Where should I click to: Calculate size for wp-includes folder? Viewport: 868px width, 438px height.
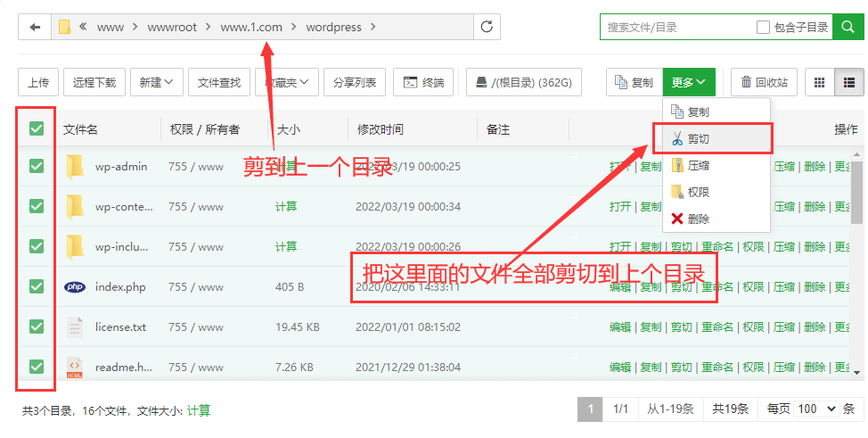coord(286,246)
